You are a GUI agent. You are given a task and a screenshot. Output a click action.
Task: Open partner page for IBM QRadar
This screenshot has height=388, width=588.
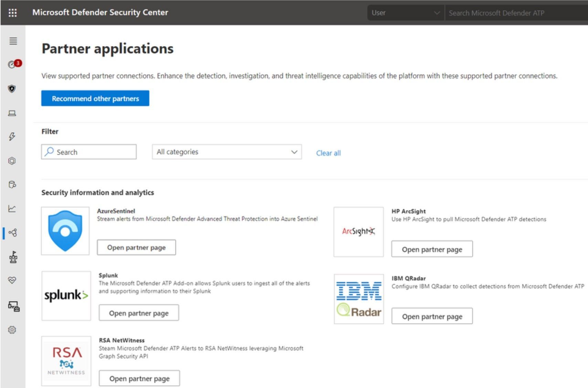[x=432, y=316]
